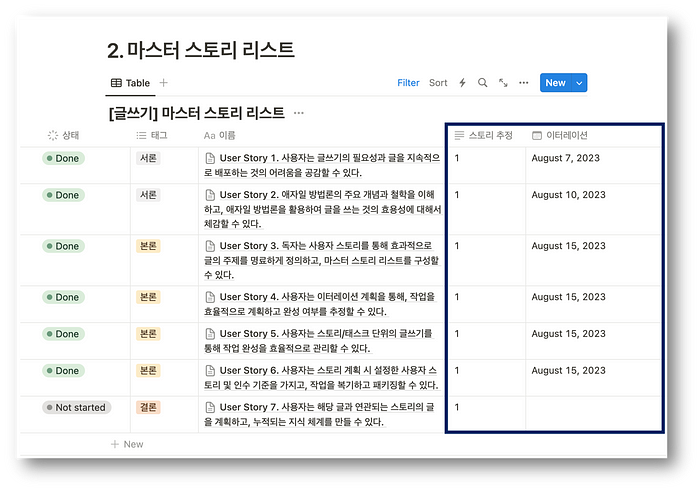Image resolution: width=700 pixels, height=492 pixels.
Task: Open status Done of User Story 6
Action: click(x=63, y=371)
